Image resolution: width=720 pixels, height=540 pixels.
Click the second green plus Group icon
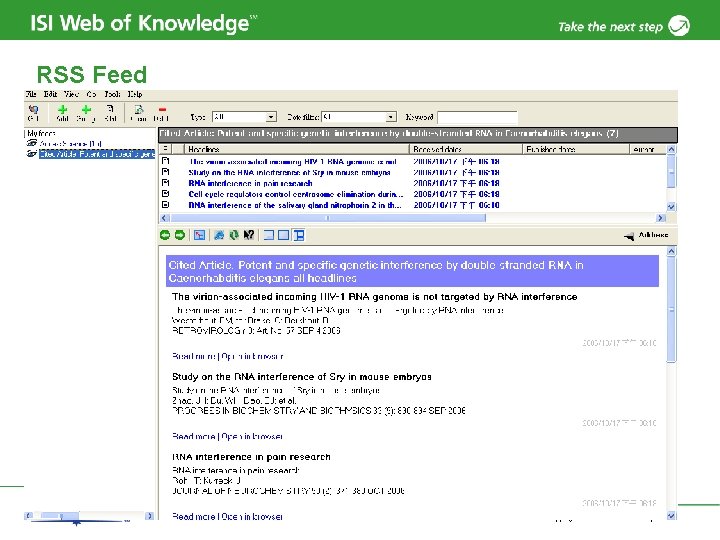pos(86,109)
